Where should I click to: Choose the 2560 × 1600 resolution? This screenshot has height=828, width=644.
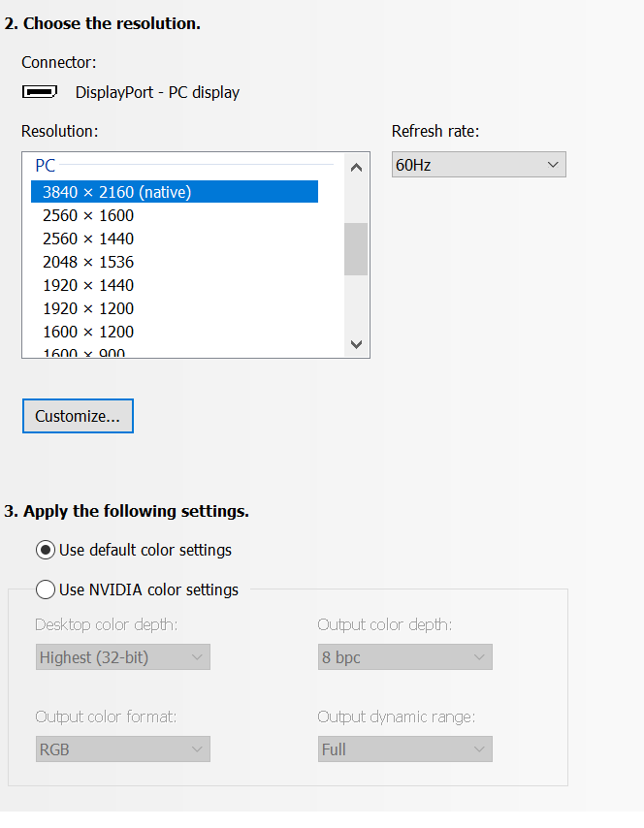[175, 215]
